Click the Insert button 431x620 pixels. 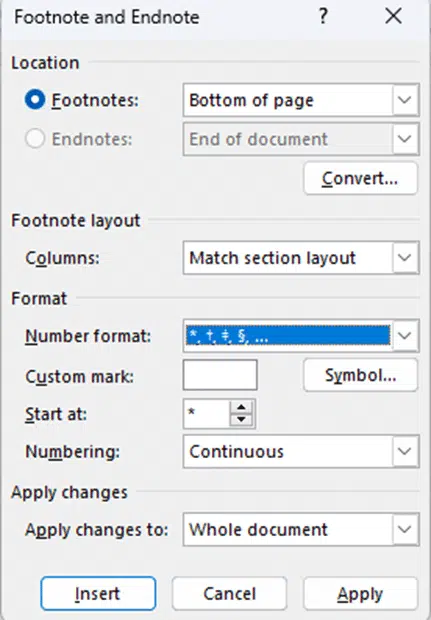(98, 594)
